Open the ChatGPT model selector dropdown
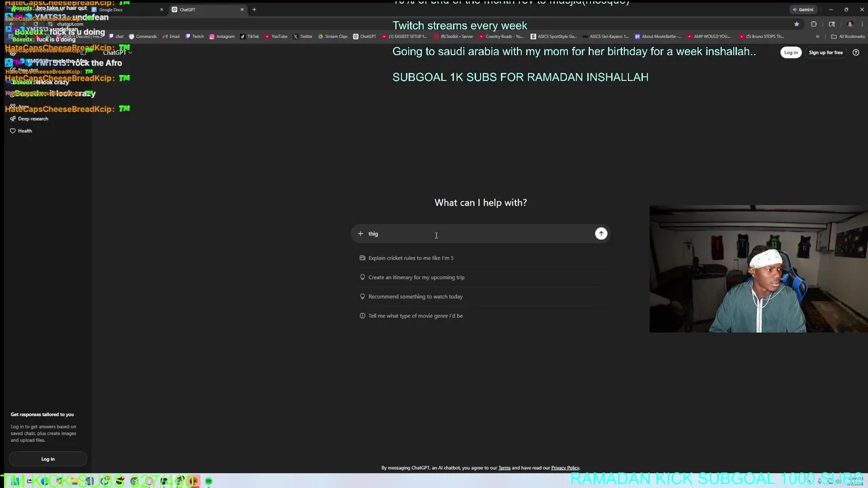 pos(117,52)
